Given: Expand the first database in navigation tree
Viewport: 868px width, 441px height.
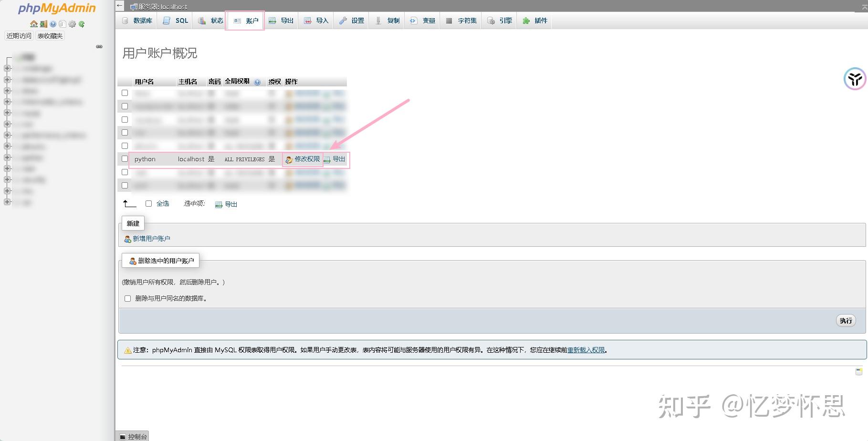Looking at the screenshot, I should click(7, 68).
